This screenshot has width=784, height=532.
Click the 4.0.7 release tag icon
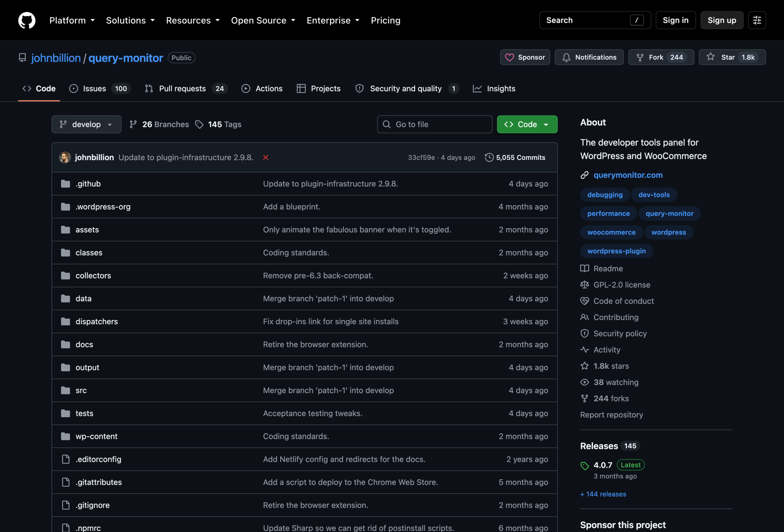tap(585, 466)
